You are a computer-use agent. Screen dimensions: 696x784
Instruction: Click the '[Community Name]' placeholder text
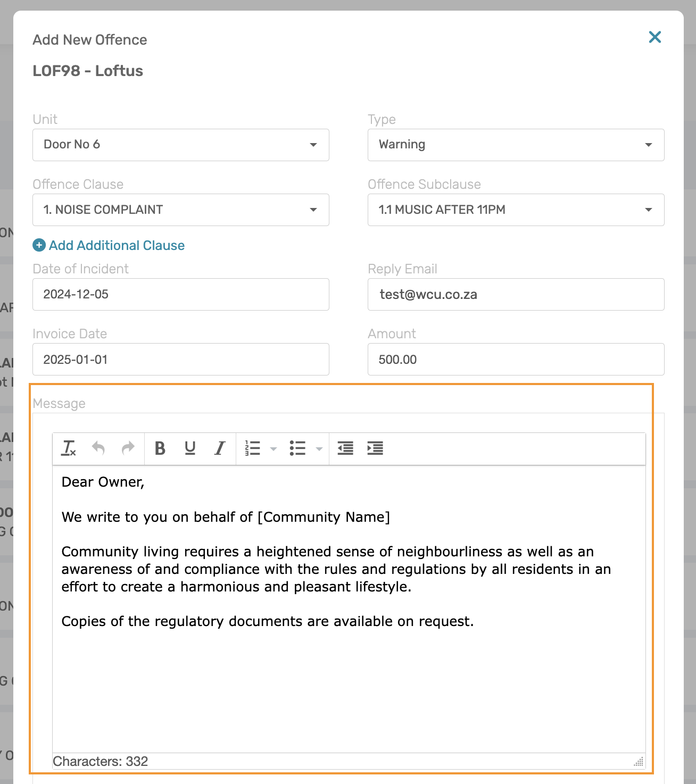coord(324,517)
